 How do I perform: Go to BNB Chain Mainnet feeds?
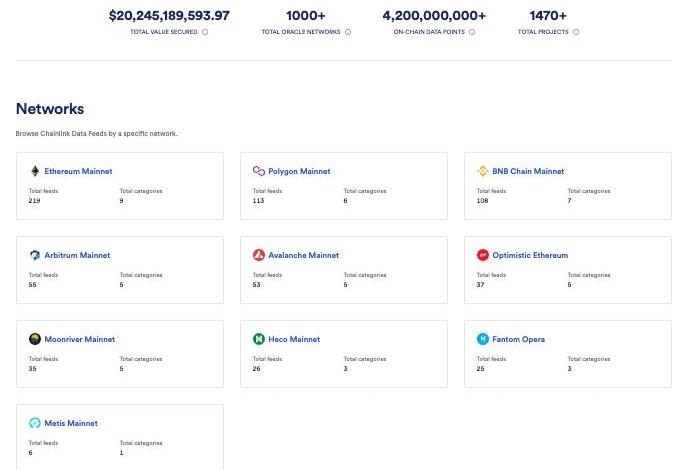coord(528,171)
